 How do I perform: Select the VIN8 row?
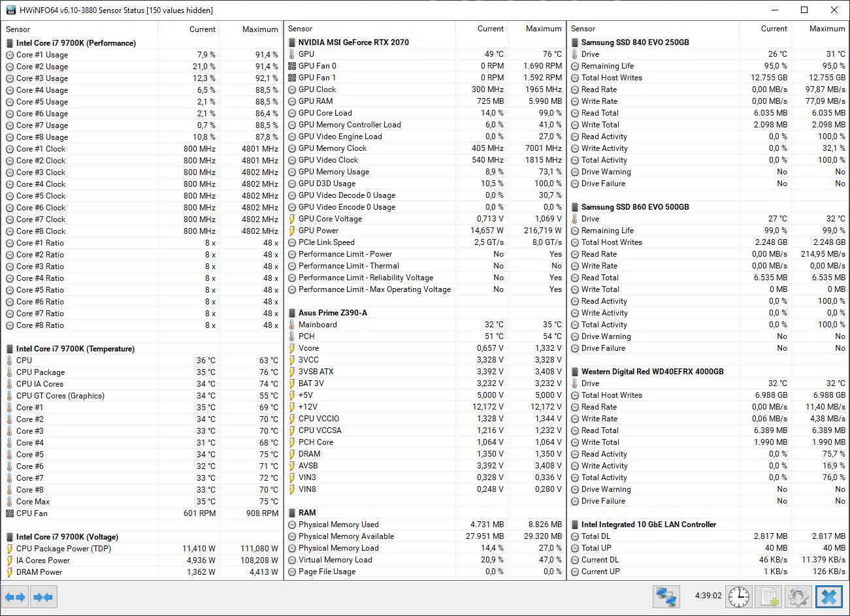[425, 489]
